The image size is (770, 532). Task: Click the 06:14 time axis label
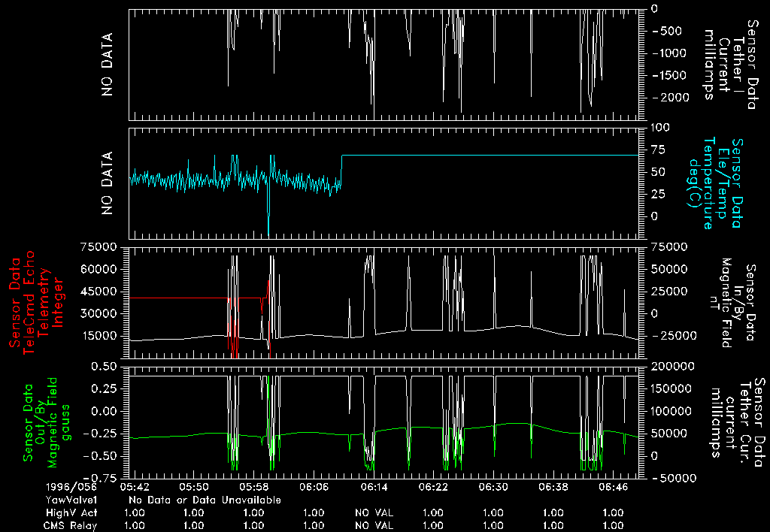pos(374,487)
